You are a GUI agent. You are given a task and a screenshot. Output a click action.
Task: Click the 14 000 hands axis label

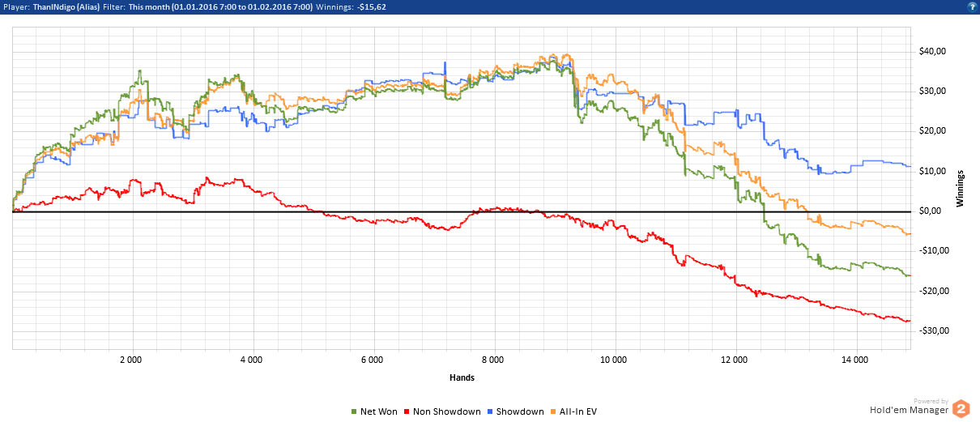point(855,359)
